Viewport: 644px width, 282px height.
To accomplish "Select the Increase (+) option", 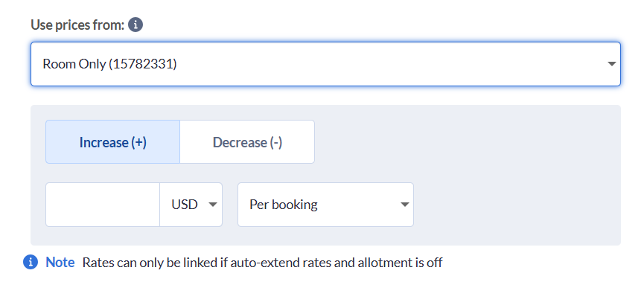I will [113, 142].
